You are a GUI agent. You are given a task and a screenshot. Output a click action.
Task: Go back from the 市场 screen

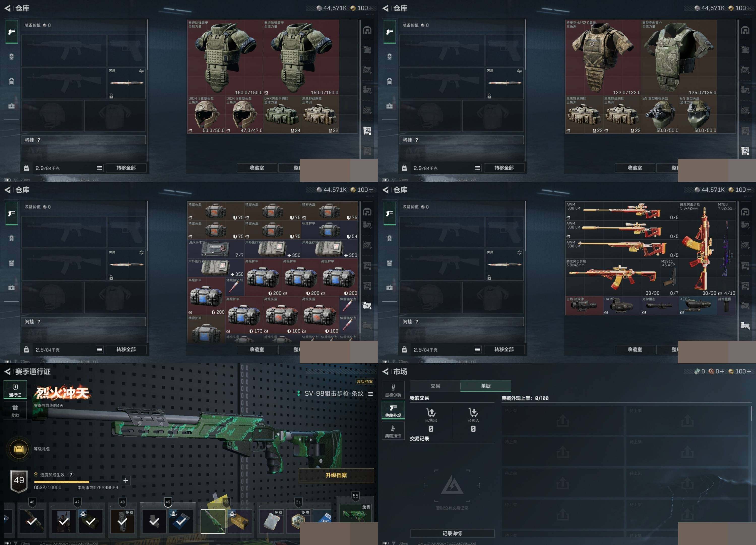click(x=386, y=371)
